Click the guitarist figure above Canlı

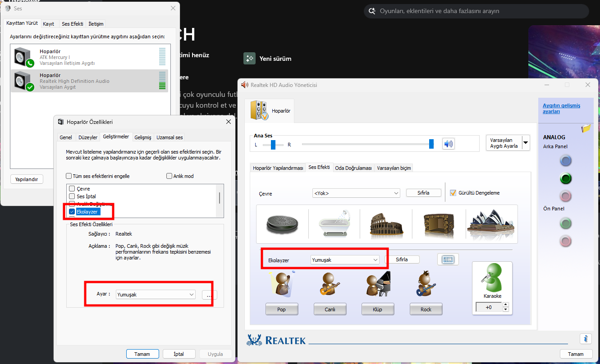pos(330,284)
